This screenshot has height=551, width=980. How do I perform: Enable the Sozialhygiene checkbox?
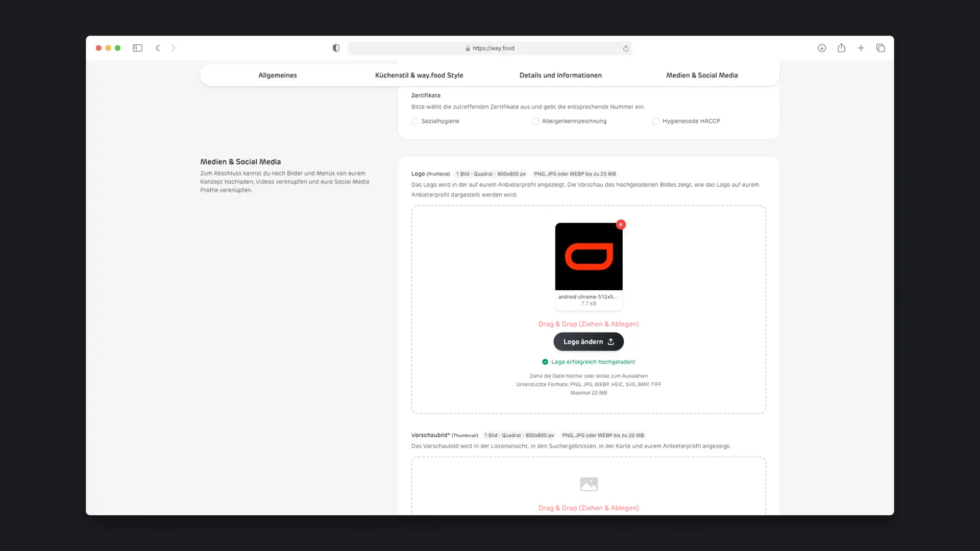(x=414, y=121)
